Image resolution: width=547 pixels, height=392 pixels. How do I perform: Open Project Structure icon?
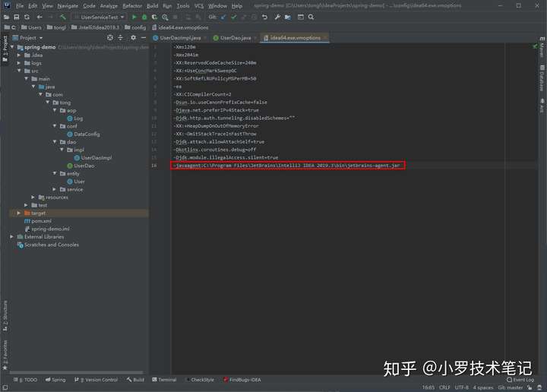(288, 17)
